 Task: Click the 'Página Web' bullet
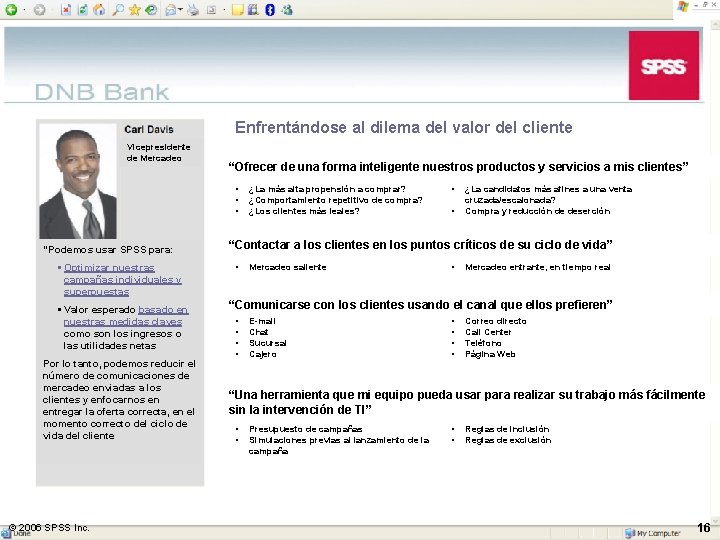point(490,354)
